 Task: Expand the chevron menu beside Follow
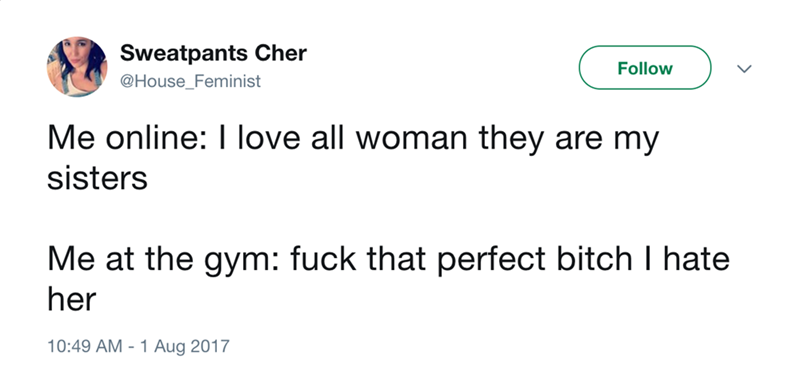tap(745, 68)
